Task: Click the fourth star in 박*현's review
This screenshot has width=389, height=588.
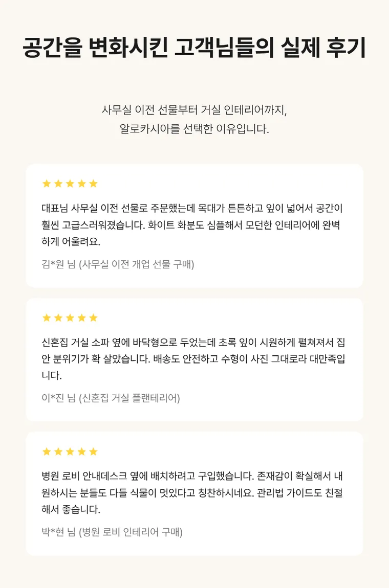Action: [81, 451]
